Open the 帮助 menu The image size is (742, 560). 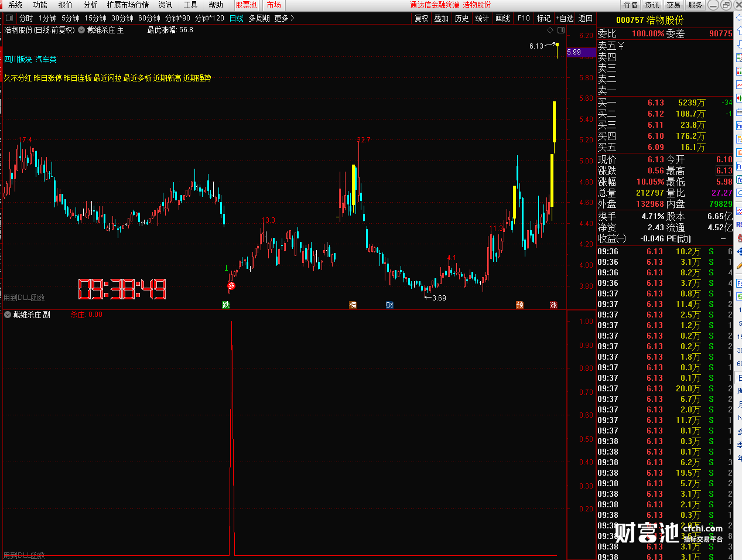pos(216,5)
